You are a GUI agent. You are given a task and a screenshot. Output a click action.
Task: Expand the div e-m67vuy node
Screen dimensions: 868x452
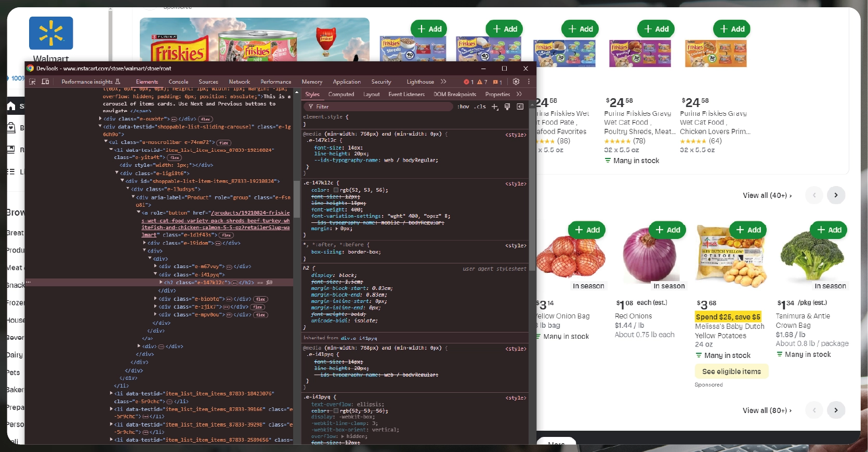click(x=155, y=267)
